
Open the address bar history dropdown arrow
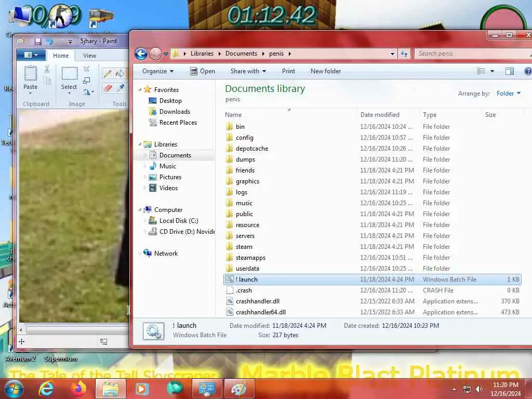[x=393, y=54]
